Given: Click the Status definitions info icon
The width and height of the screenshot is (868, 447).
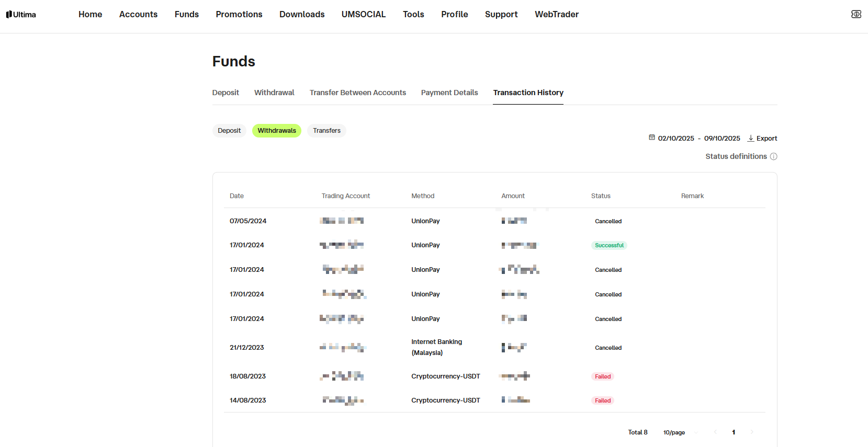Looking at the screenshot, I should tap(773, 156).
